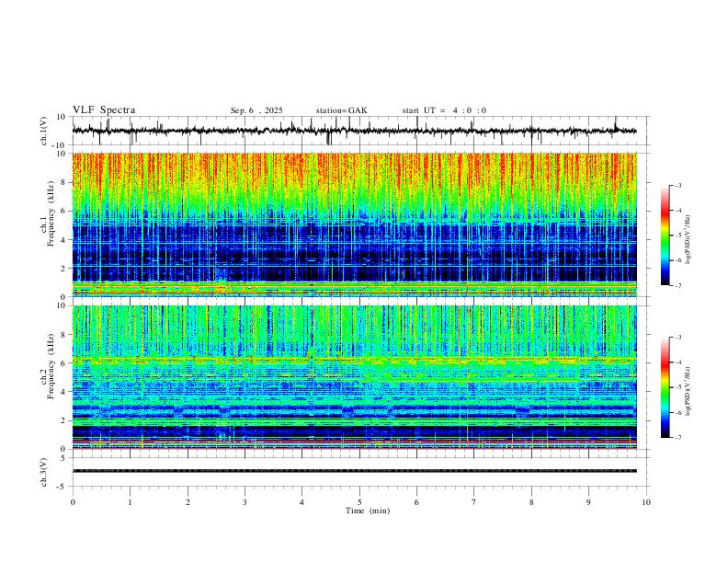Select the "start UT = 4:0:0" text
Screen dimensions: 728x563
(x=444, y=110)
